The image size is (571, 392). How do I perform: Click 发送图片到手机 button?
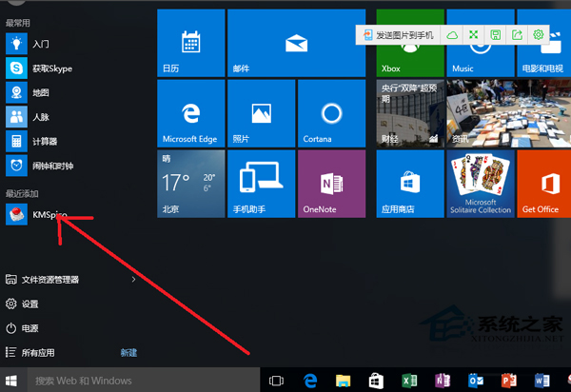pyautogui.click(x=397, y=35)
